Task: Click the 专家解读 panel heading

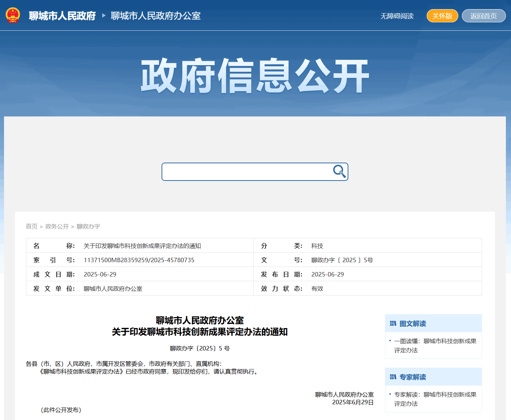Action: [412, 377]
